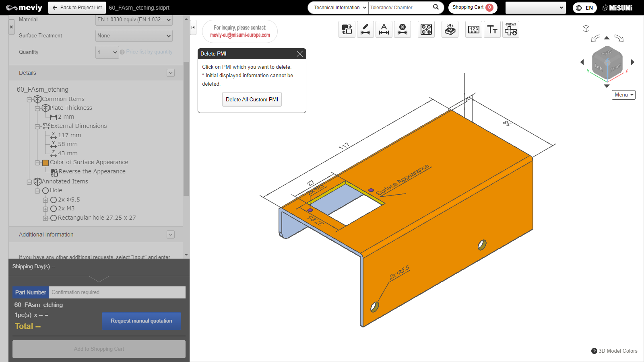Select the Hole tree item
This screenshot has width=644, height=362.
click(56, 190)
